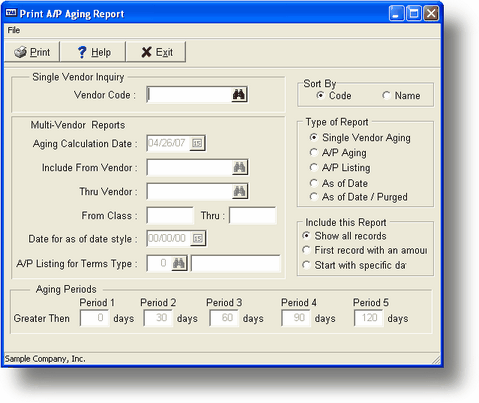Open calendar for Aging Calculation Date
The height and width of the screenshot is (403, 479).
click(x=197, y=143)
